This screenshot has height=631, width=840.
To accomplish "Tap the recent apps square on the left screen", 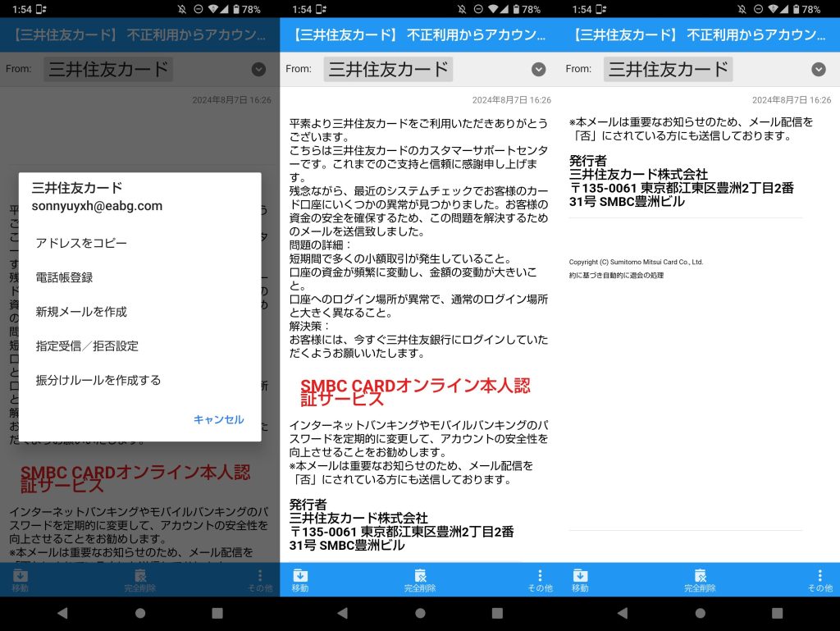I will tap(217, 613).
